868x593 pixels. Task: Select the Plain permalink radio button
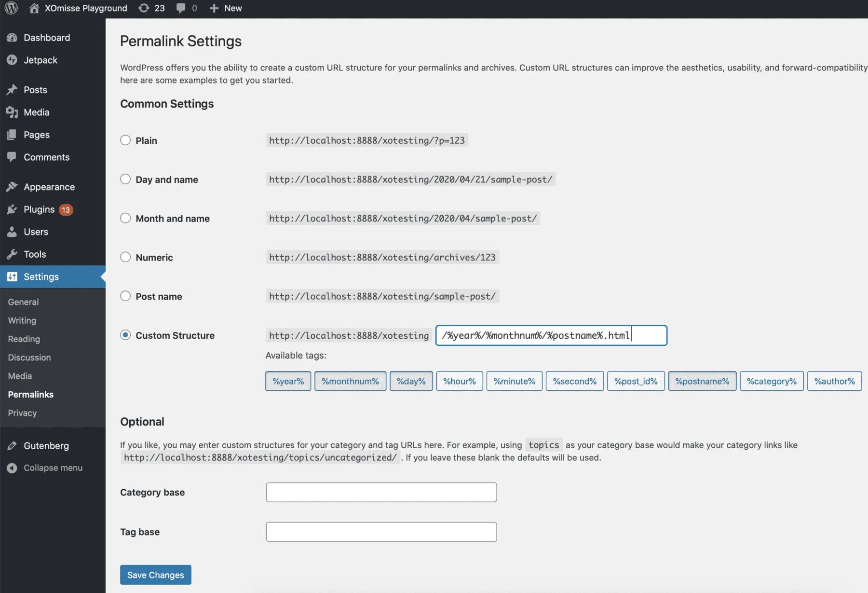pyautogui.click(x=125, y=140)
